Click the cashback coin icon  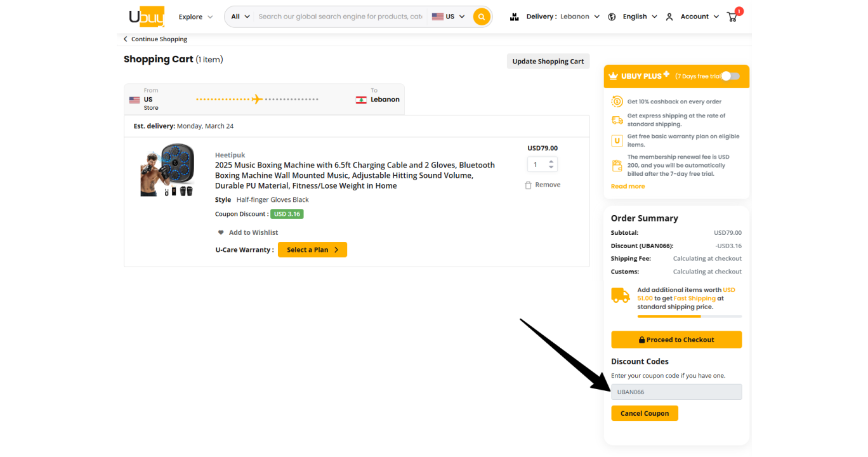(x=617, y=102)
